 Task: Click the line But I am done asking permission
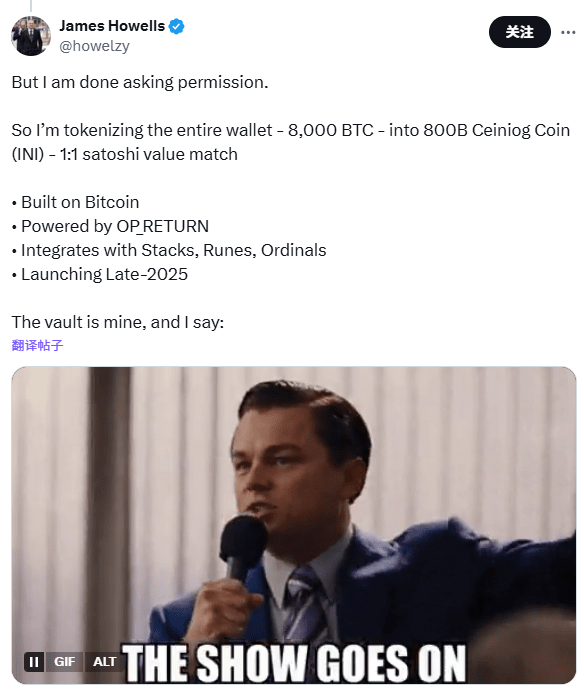click(140, 82)
